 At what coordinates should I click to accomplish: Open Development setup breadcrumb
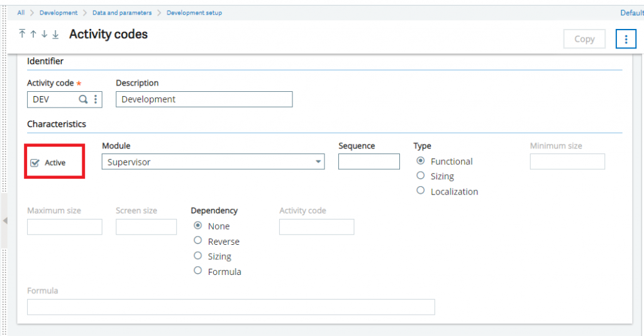click(194, 13)
